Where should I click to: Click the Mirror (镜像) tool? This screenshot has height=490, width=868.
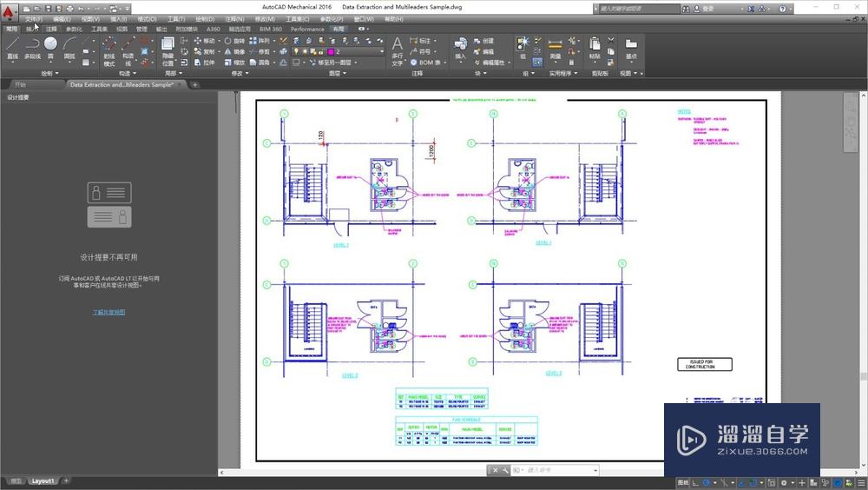point(234,51)
